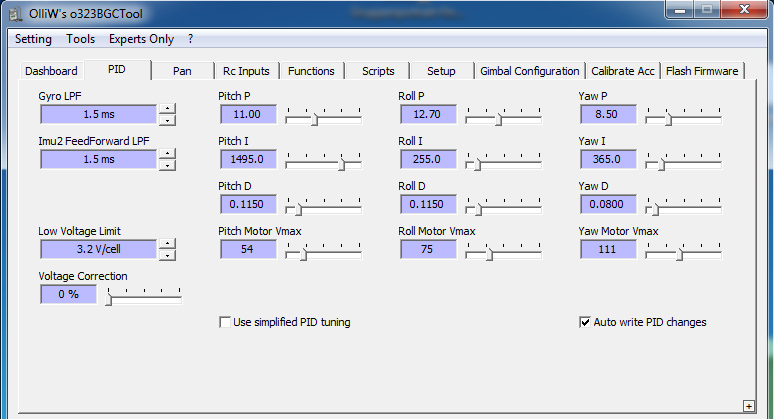Open the Flash Firmware tab

(x=702, y=71)
